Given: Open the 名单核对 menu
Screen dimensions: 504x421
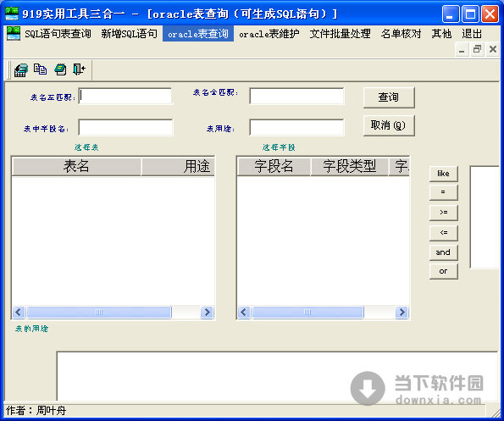Looking at the screenshot, I should click(402, 34).
